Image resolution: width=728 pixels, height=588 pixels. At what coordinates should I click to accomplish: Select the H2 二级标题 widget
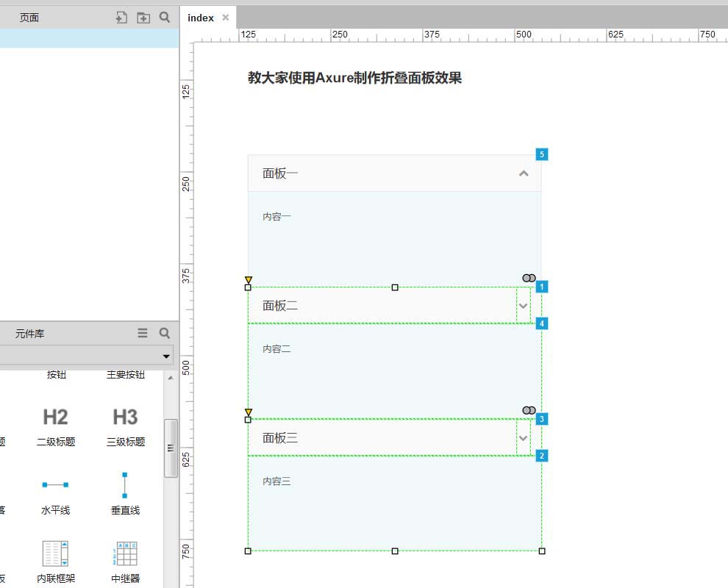click(55, 425)
